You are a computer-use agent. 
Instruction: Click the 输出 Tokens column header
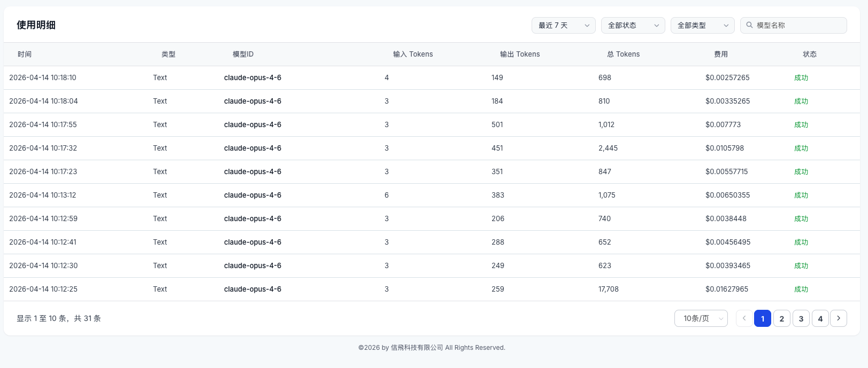coord(520,54)
